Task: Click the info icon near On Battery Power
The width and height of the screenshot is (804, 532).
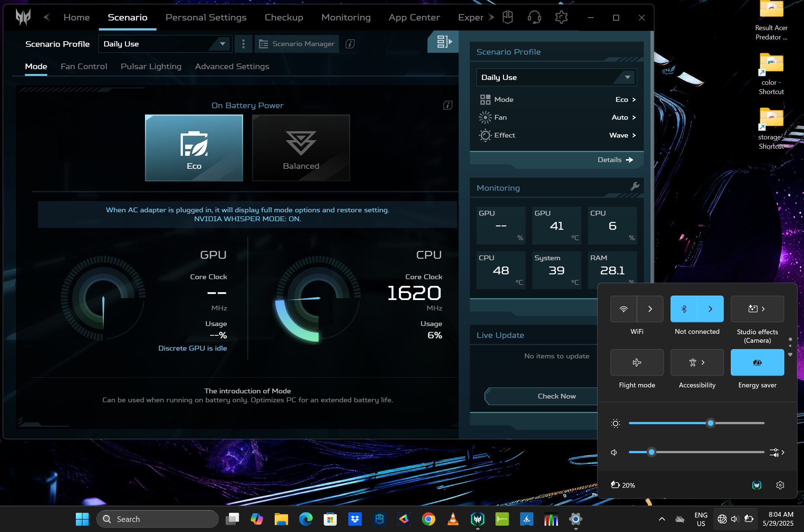Action: click(448, 105)
